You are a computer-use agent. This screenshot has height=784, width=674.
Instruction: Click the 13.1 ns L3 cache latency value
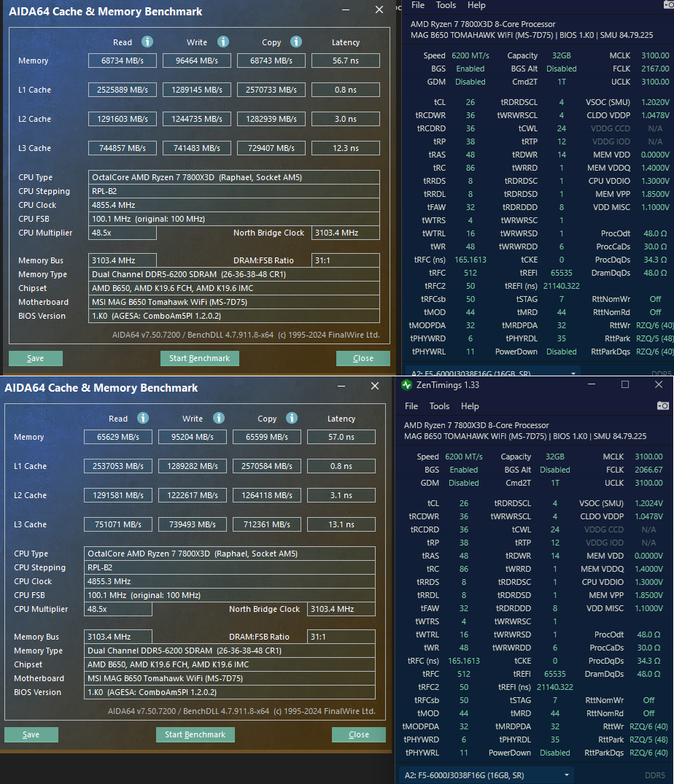pos(341,524)
